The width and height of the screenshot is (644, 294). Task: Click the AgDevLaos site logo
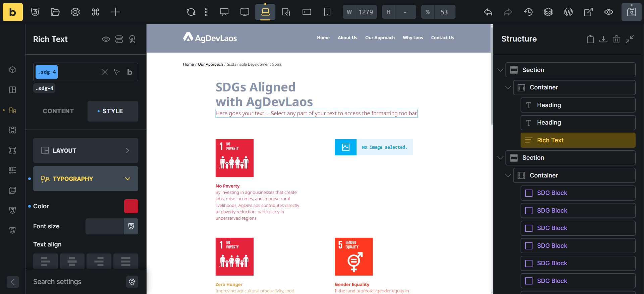pos(210,38)
